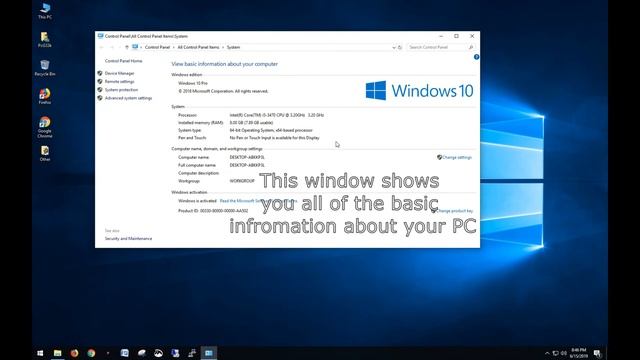The width and height of the screenshot is (640, 360).
Task: Launch Chrome from the taskbar
Action: point(91,353)
